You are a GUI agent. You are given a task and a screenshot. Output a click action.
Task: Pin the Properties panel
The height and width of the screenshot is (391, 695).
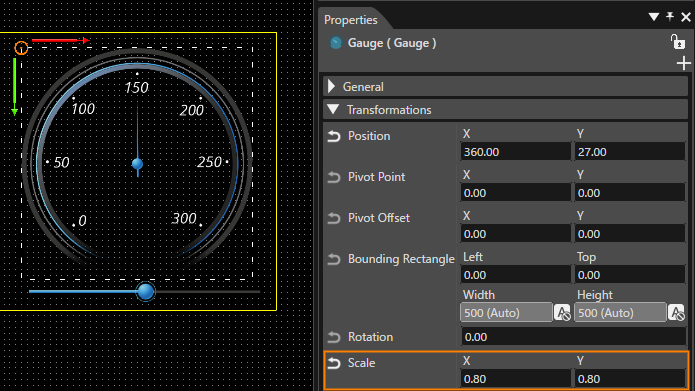(x=670, y=17)
